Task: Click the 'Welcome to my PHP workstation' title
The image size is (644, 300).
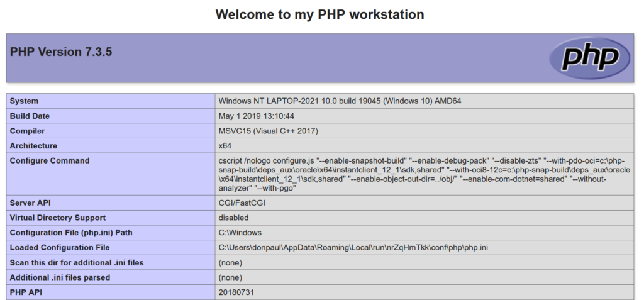Action: pos(319,14)
